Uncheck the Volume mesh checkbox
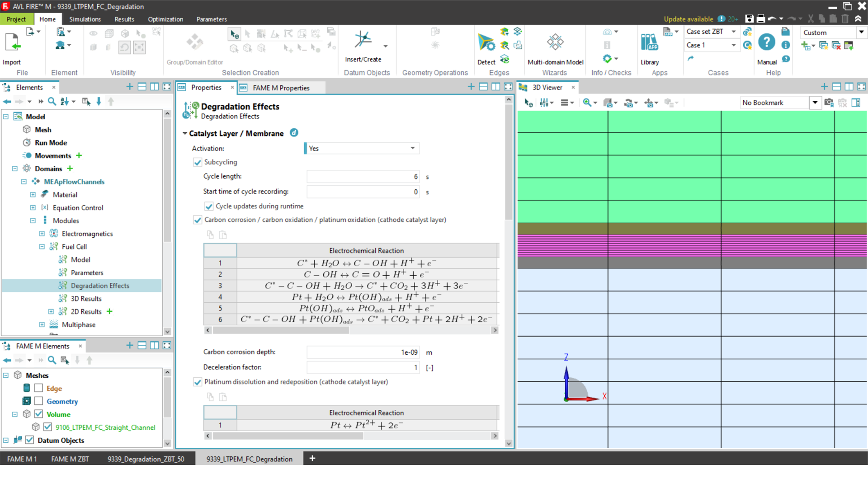Viewport: 868px width, 488px height. click(39, 414)
